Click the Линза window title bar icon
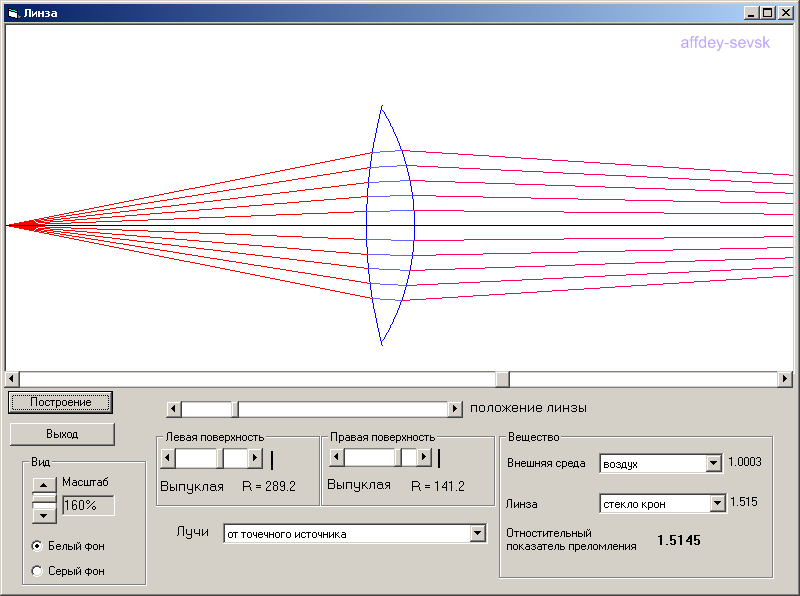This screenshot has width=800, height=596. 12,13
